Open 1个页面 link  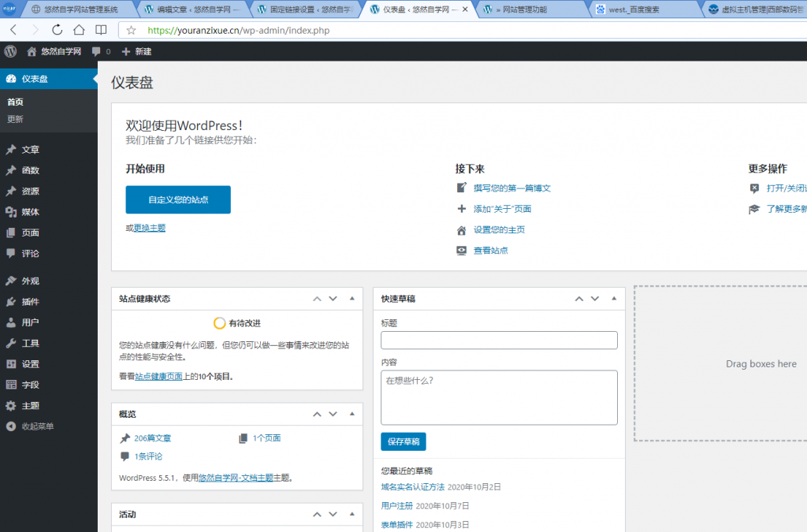(x=266, y=438)
